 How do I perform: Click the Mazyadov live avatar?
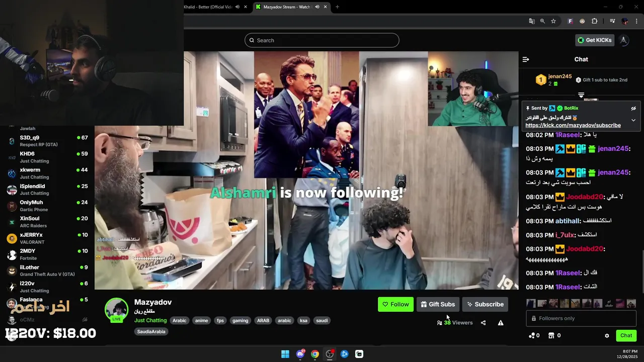(116, 309)
